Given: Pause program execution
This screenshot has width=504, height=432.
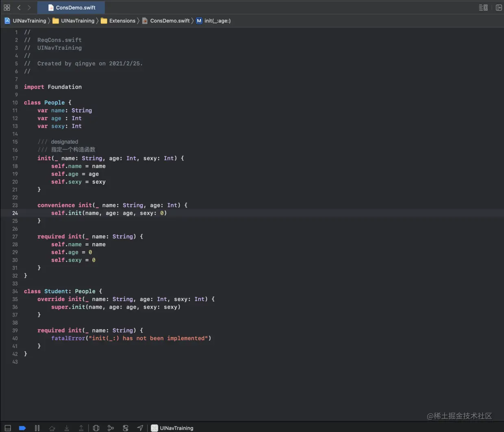Looking at the screenshot, I should (37, 428).
